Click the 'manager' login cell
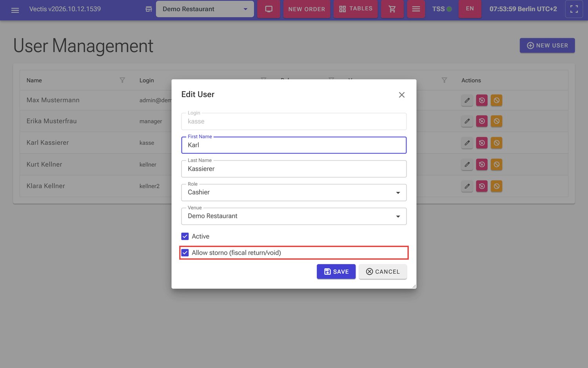588x368 pixels. (151, 121)
